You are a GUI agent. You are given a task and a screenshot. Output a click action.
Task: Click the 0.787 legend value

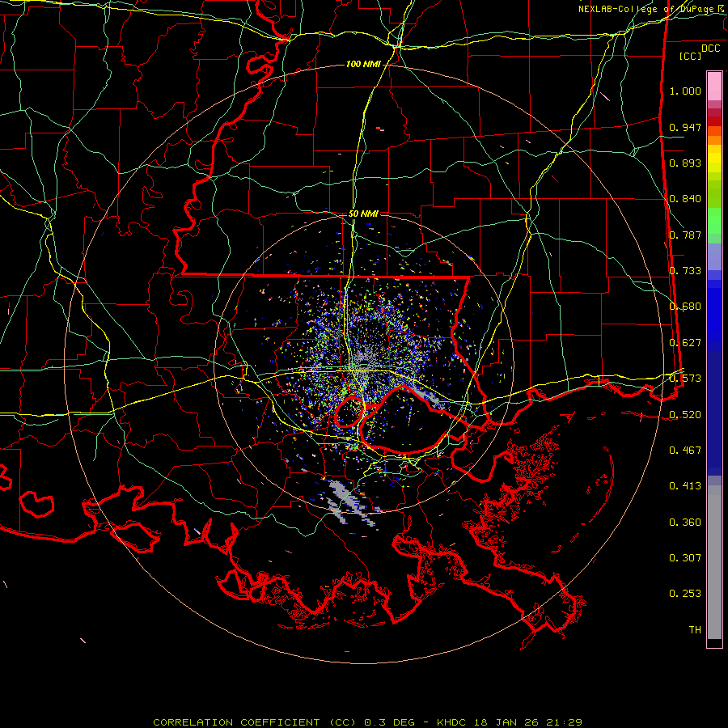click(685, 235)
